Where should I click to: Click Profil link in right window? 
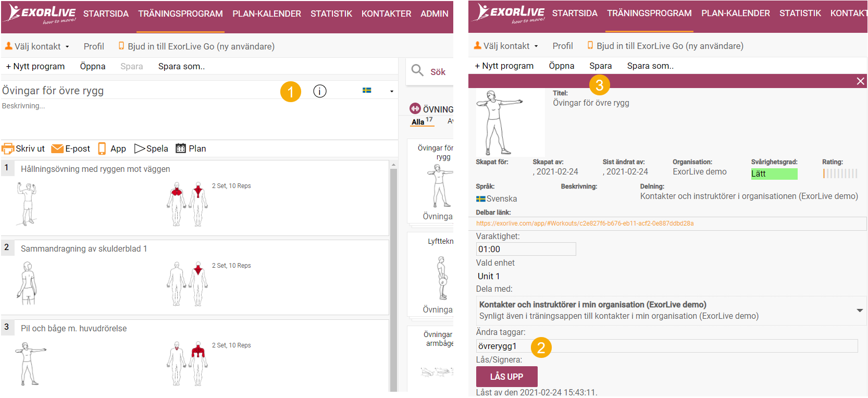[563, 46]
